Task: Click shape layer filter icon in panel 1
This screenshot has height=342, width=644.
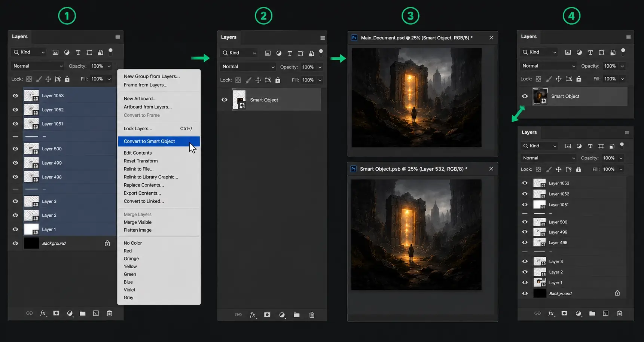Action: click(89, 52)
